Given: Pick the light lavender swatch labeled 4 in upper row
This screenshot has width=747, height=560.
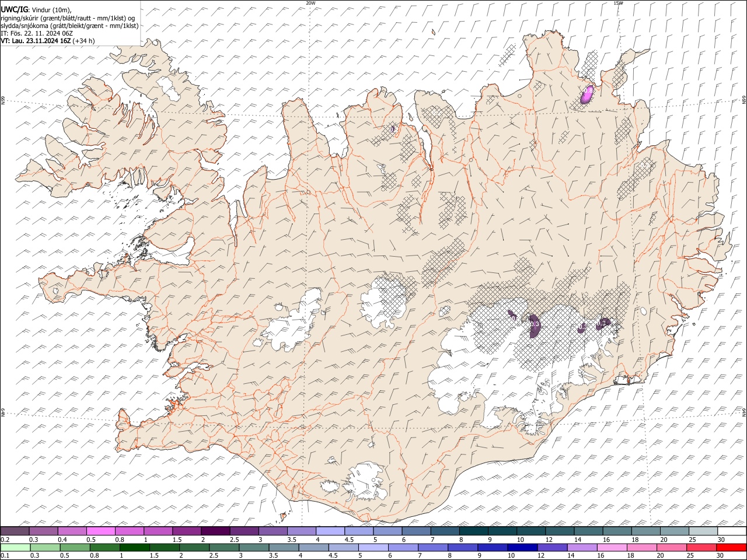Looking at the screenshot, I should (x=330, y=531).
